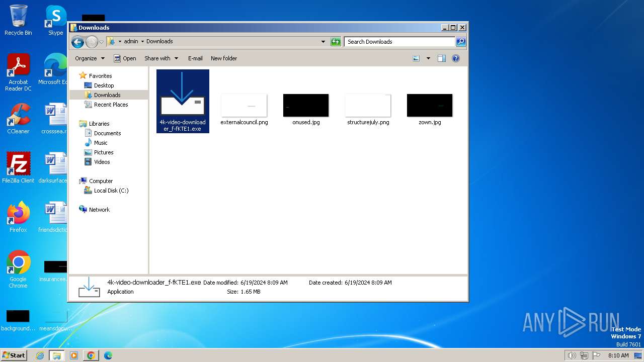Open Recent Places in navigation pane
Screen dimensions: 644x362
tap(111, 105)
